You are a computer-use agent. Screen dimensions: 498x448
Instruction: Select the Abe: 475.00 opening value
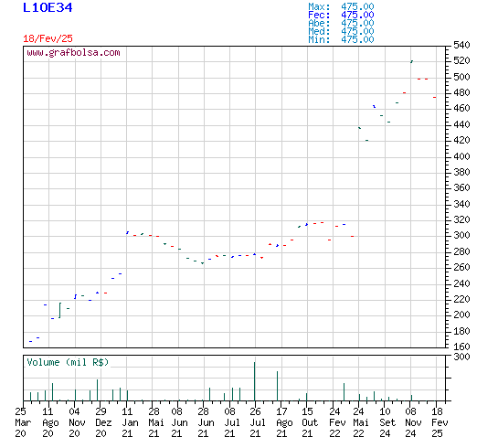click(x=341, y=23)
